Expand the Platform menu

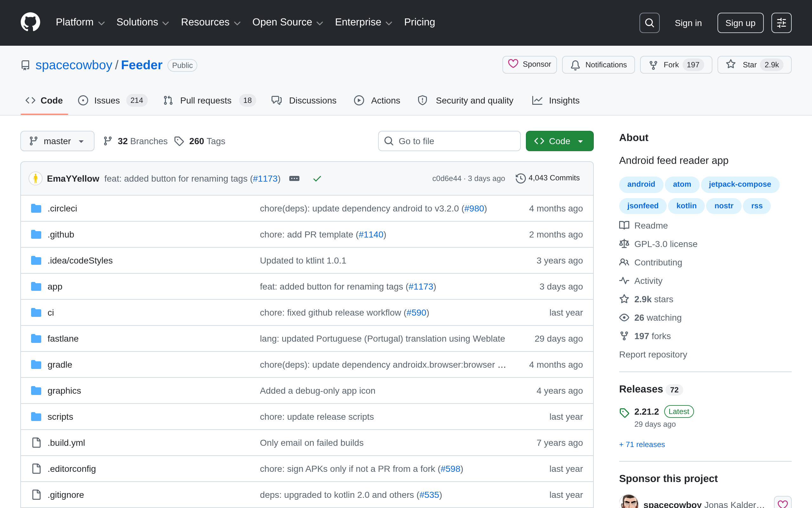[x=80, y=22]
